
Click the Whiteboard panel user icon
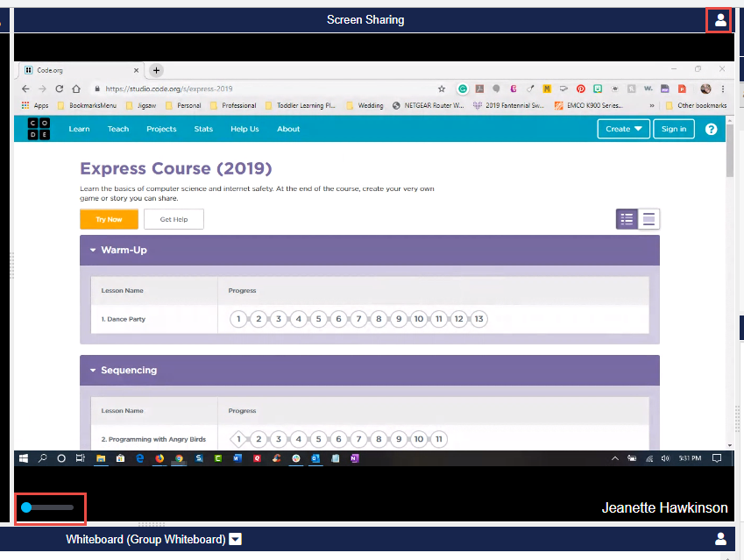(720, 539)
